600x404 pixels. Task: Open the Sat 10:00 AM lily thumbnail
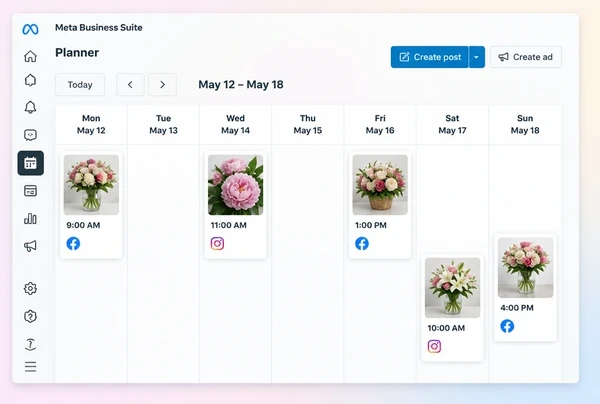(452, 288)
